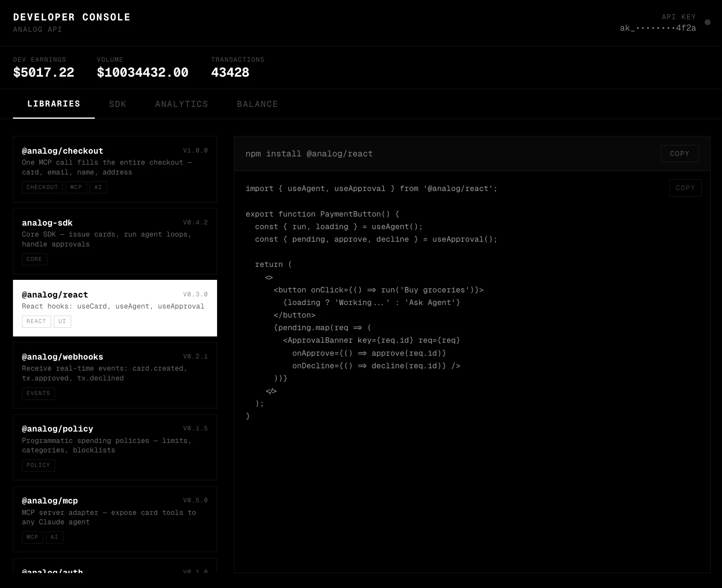
Task: Click the $5017.22 dev earnings value
Action: 44,72
